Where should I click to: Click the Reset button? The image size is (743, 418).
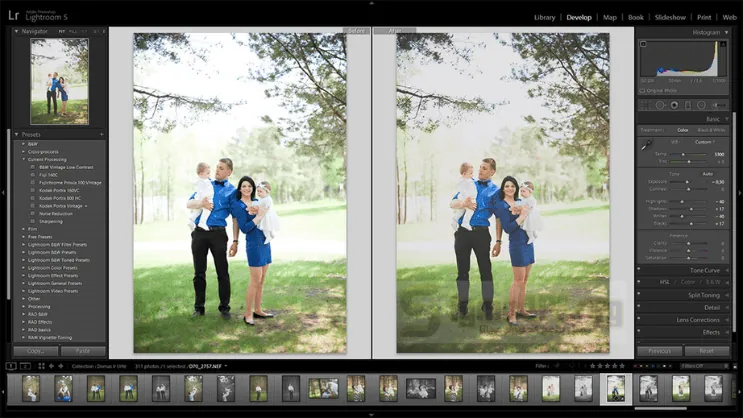707,351
